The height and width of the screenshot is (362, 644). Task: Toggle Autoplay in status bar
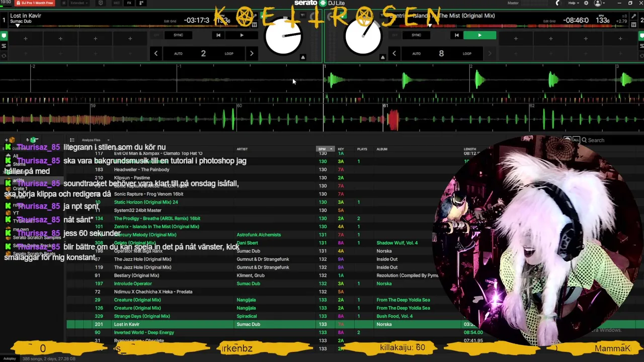[10, 358]
